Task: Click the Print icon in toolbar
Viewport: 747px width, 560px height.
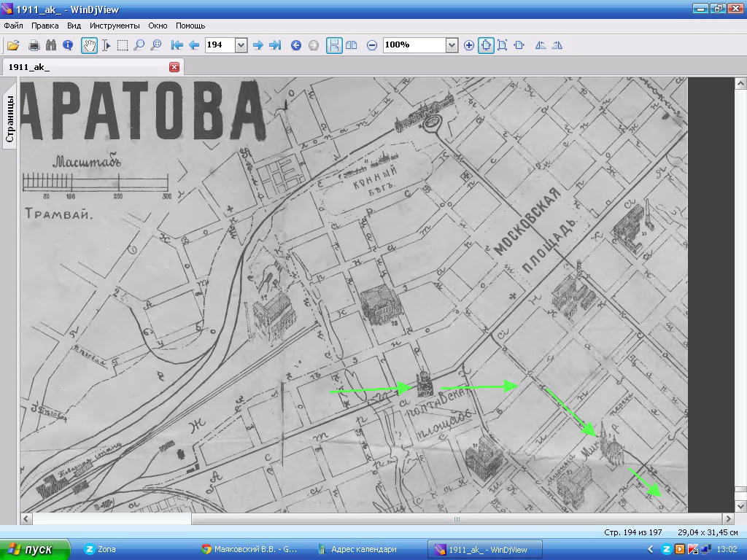Action: 34,45
